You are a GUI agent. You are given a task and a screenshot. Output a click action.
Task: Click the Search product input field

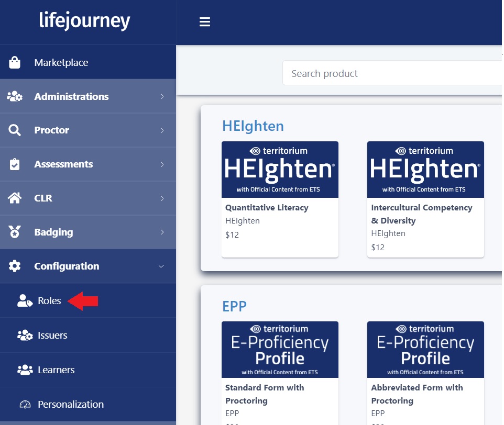coord(393,73)
